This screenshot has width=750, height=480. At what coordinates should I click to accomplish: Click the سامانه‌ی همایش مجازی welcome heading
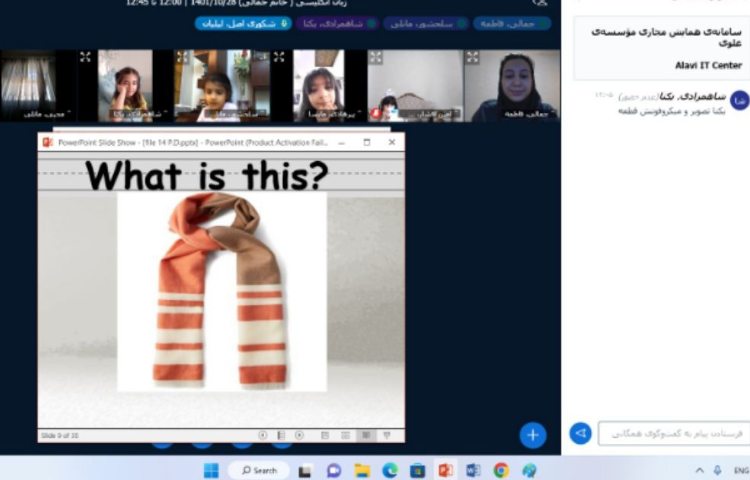point(667,37)
